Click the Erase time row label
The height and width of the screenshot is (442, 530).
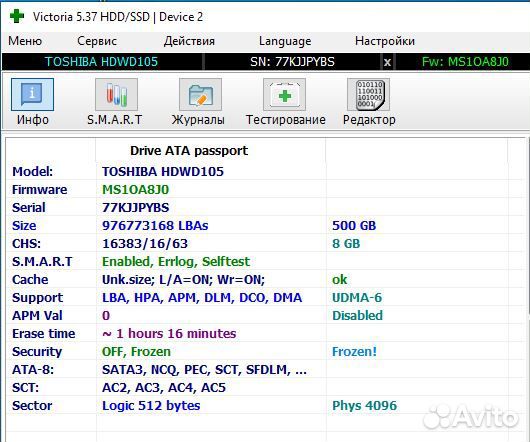pos(44,334)
